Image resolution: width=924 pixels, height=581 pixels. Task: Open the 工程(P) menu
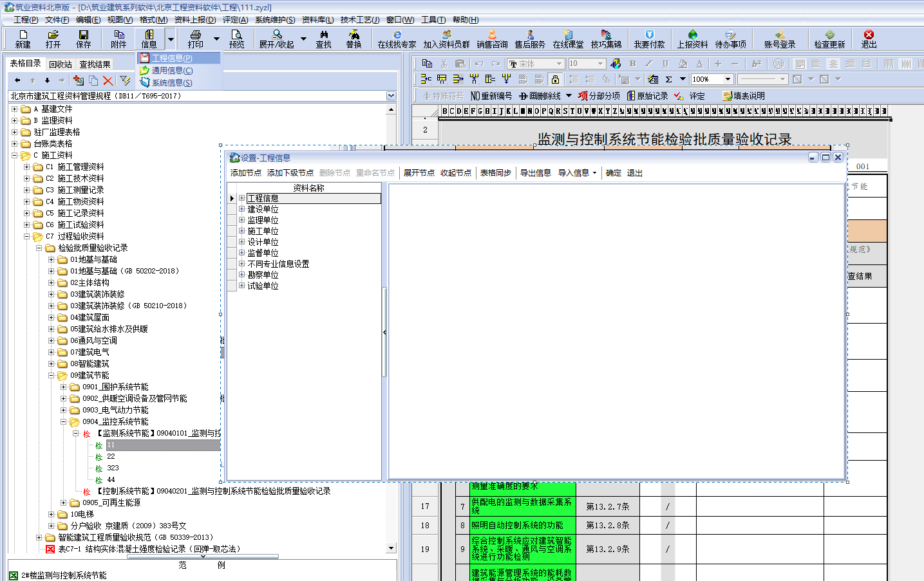pyautogui.click(x=26, y=20)
